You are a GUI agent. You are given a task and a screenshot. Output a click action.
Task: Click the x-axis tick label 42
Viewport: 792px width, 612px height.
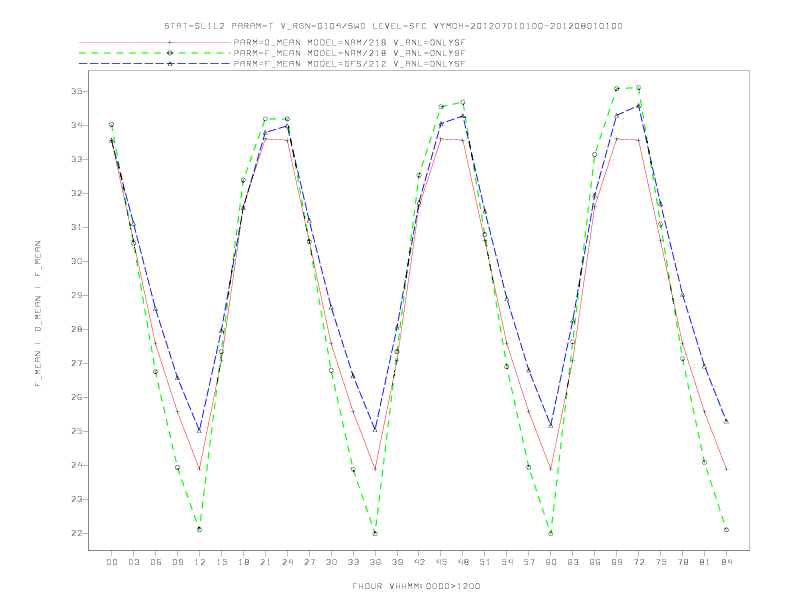(419, 562)
